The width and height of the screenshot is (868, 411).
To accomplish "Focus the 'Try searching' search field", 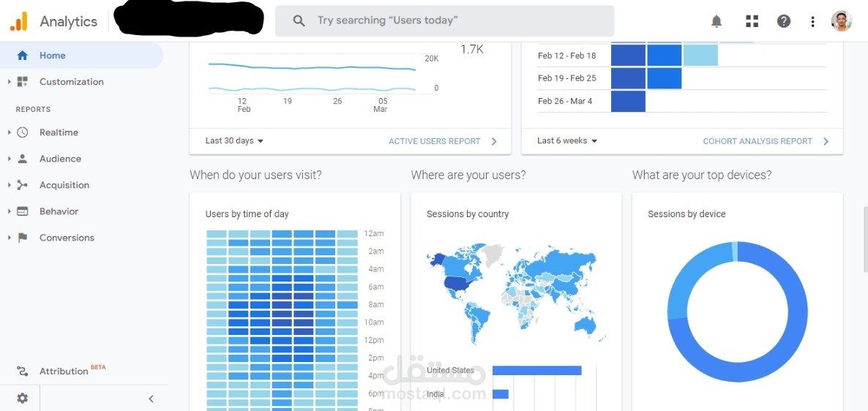I will point(444,21).
